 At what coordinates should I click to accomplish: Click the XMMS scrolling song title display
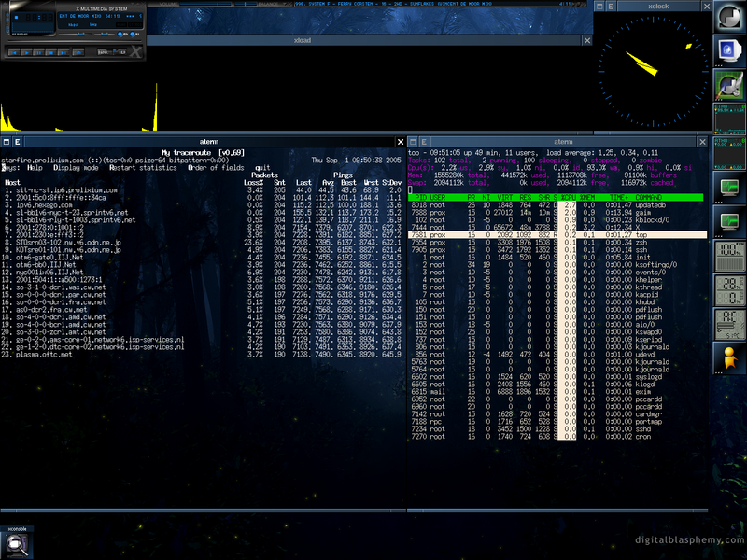point(101,16)
